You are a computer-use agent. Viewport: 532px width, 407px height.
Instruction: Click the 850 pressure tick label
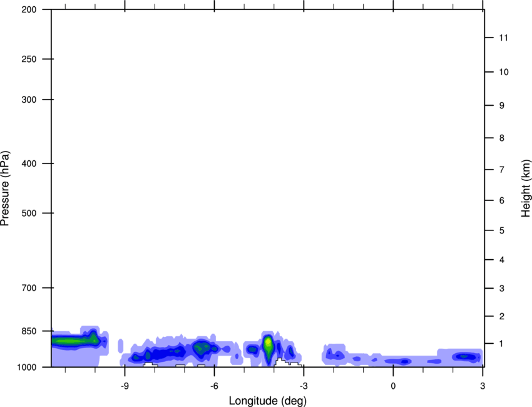click(29, 331)
